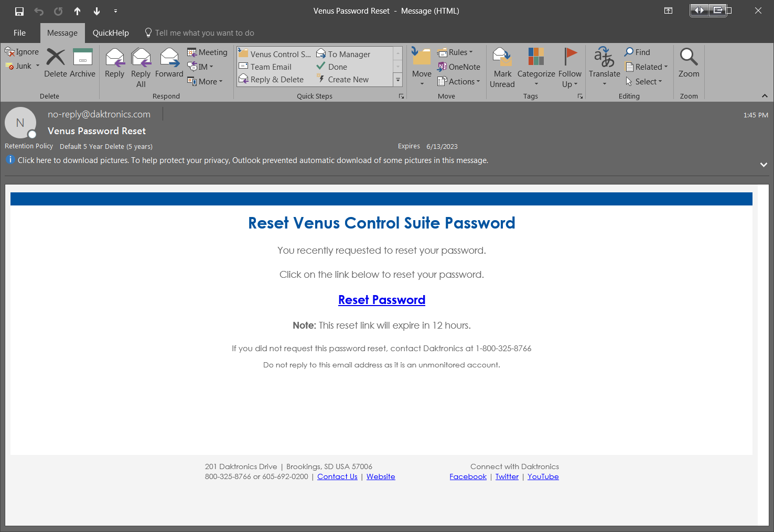The height and width of the screenshot is (532, 774).
Task: Open Ribbon Display Options button
Action: pyautogui.click(x=668, y=10)
